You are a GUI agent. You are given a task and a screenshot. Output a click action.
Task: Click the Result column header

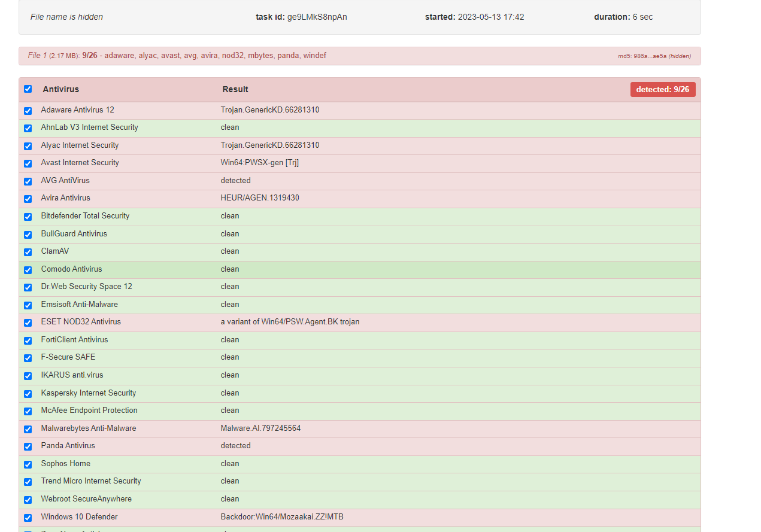click(x=235, y=89)
